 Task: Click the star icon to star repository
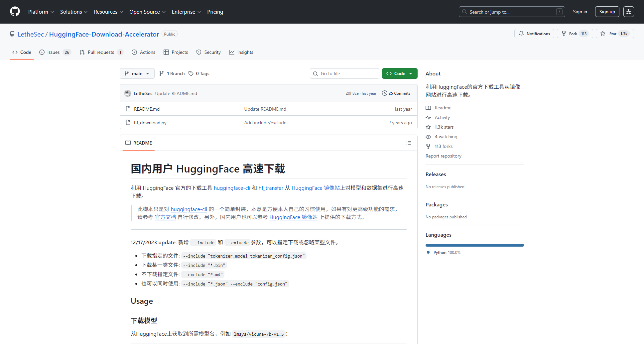click(x=603, y=34)
